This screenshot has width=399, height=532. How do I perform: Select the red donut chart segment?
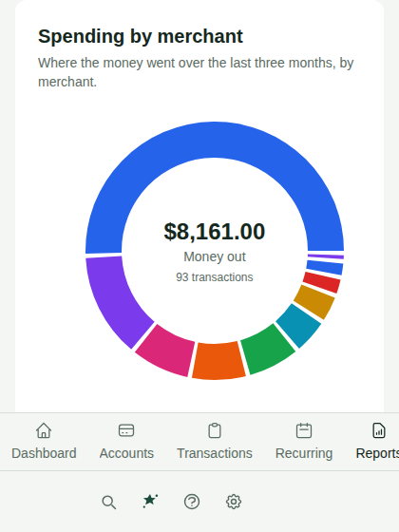point(322,282)
